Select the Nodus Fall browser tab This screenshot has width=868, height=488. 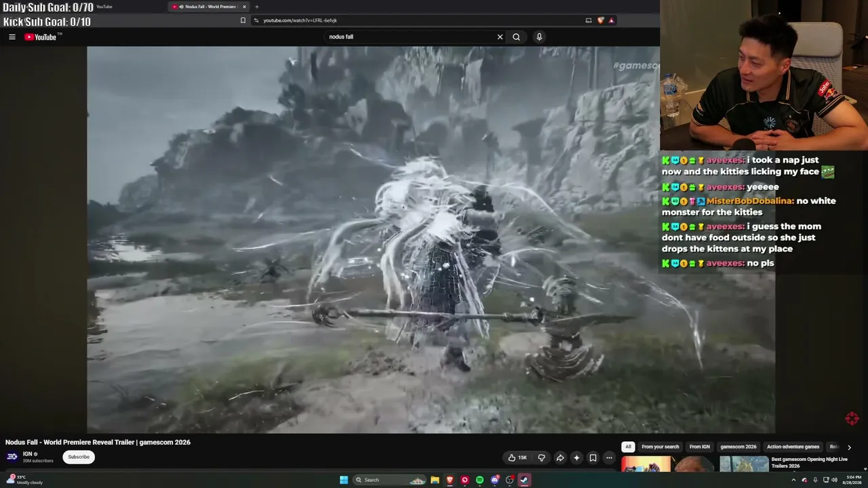209,7
